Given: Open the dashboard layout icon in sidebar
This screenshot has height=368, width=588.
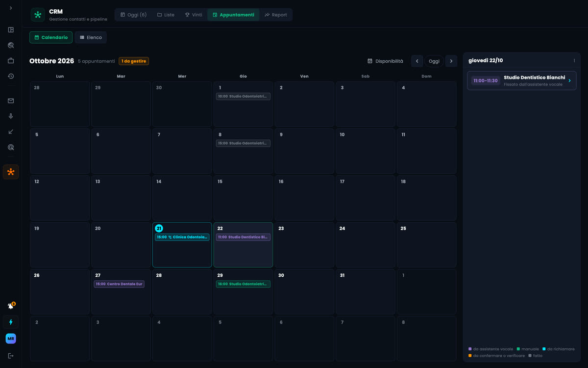Looking at the screenshot, I should pos(11,30).
